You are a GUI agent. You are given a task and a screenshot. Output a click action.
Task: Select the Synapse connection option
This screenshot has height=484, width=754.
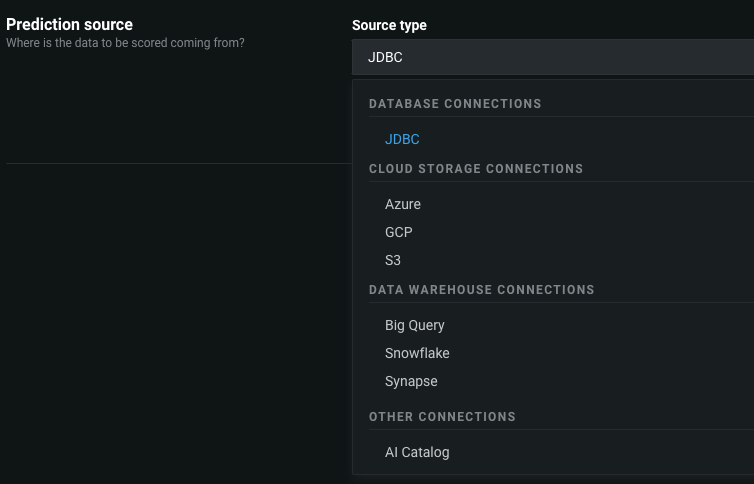(411, 381)
